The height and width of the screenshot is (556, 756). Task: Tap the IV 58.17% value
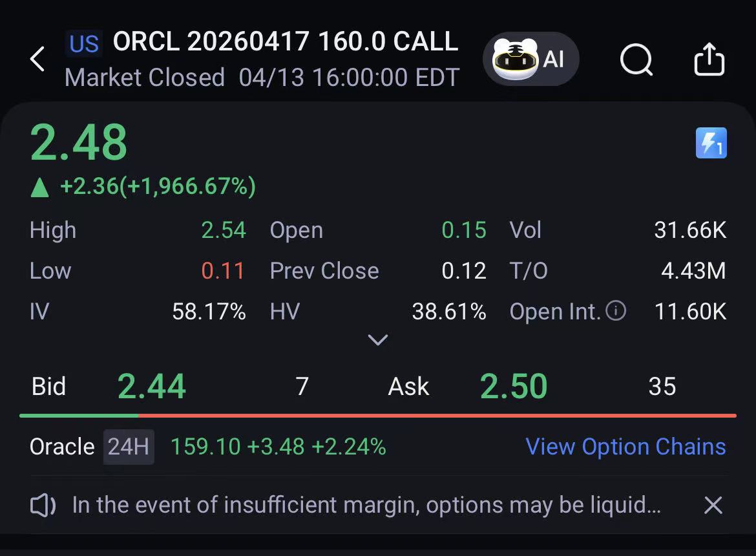click(x=209, y=311)
